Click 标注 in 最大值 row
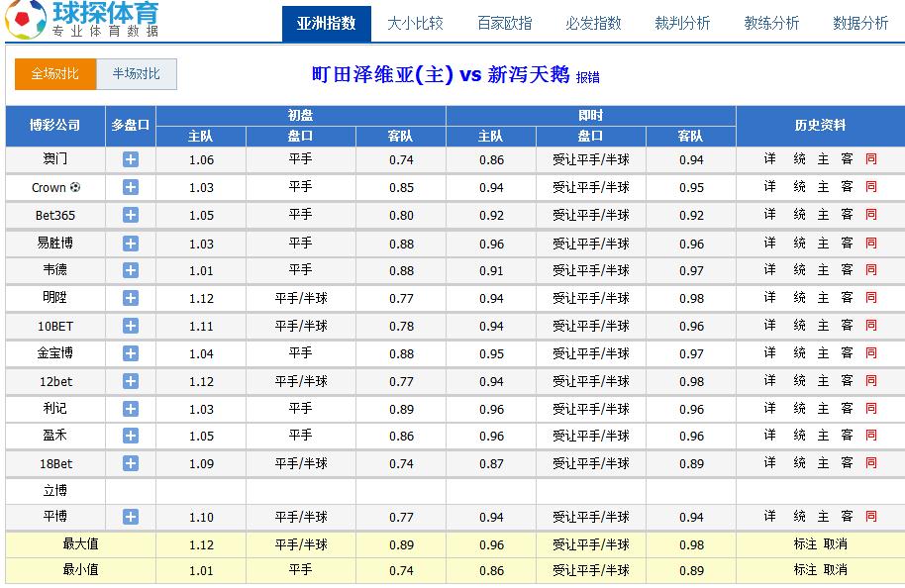Screen dimensions: 905x588 (805, 544)
